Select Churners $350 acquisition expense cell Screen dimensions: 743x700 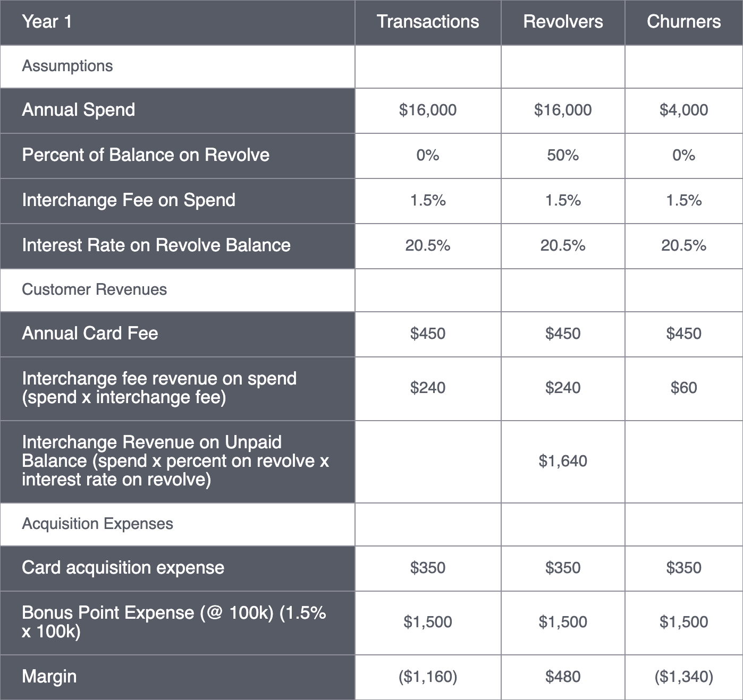tap(684, 568)
